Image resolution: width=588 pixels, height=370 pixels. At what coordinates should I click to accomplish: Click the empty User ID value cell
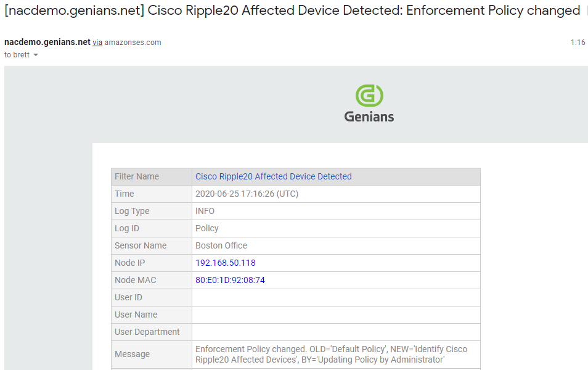click(x=336, y=297)
